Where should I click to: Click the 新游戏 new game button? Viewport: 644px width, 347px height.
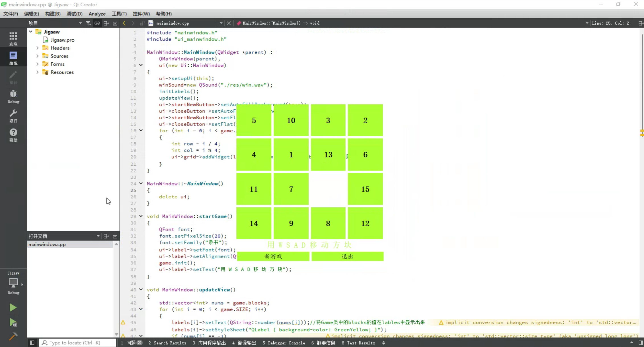click(x=273, y=256)
